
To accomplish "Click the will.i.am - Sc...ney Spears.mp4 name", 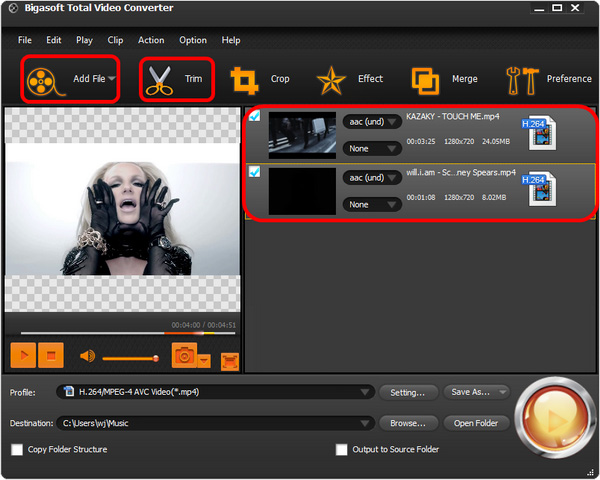I will 461,173.
